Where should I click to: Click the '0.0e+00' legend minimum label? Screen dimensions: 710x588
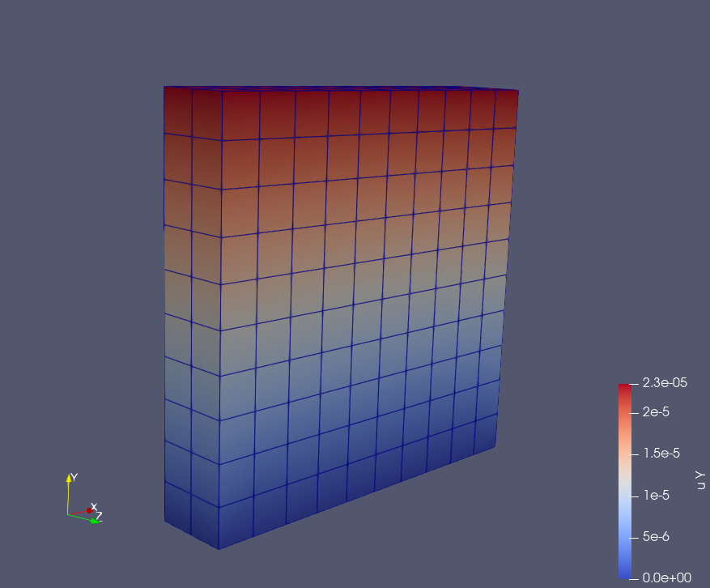click(666, 577)
